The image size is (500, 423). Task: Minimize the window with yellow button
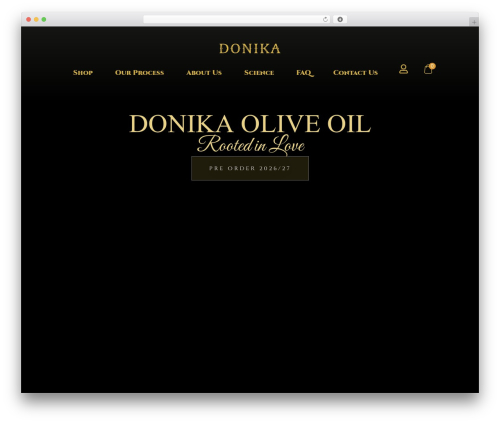(x=36, y=19)
